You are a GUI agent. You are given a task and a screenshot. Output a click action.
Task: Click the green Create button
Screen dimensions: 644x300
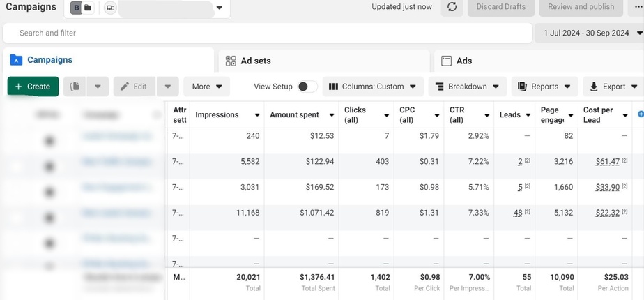33,87
